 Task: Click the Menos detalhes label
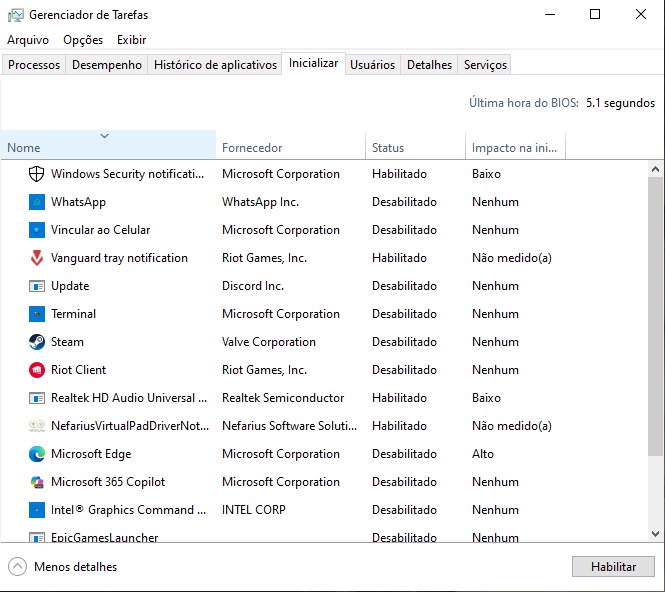pyautogui.click(x=75, y=567)
